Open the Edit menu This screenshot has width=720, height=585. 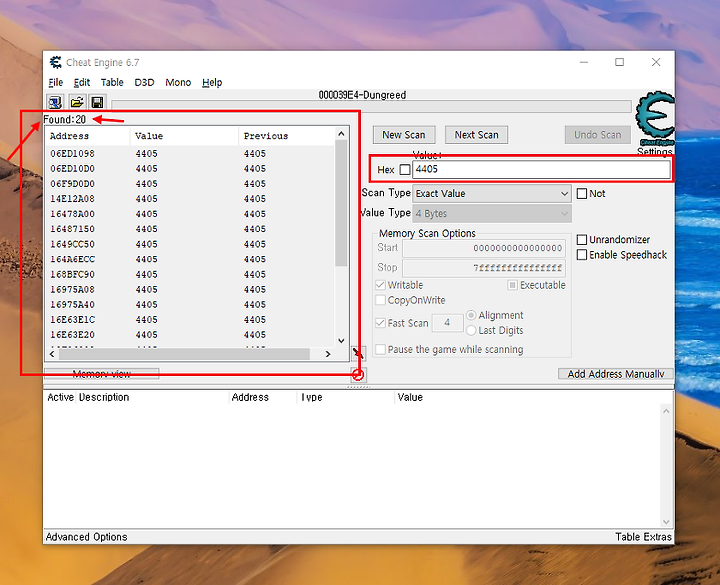tap(82, 82)
